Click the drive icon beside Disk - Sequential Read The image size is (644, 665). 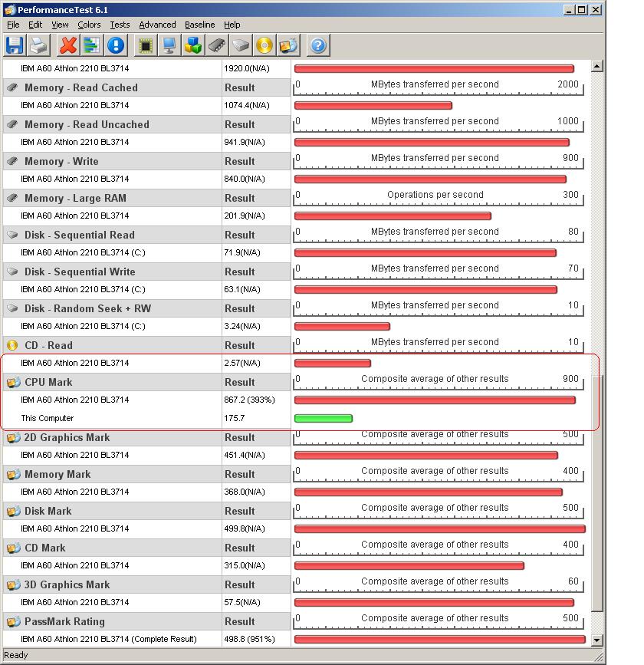(13, 235)
